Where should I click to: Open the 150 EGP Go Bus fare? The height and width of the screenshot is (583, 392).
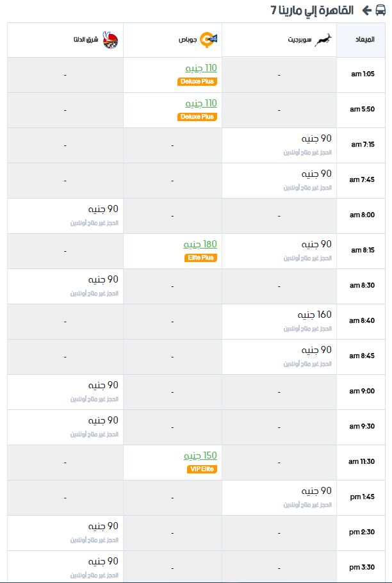point(200,456)
